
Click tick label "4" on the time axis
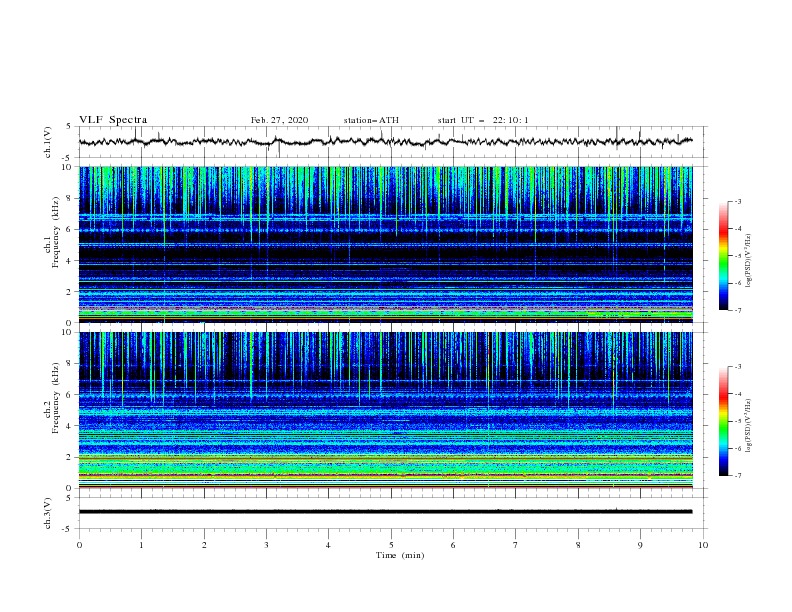point(328,545)
